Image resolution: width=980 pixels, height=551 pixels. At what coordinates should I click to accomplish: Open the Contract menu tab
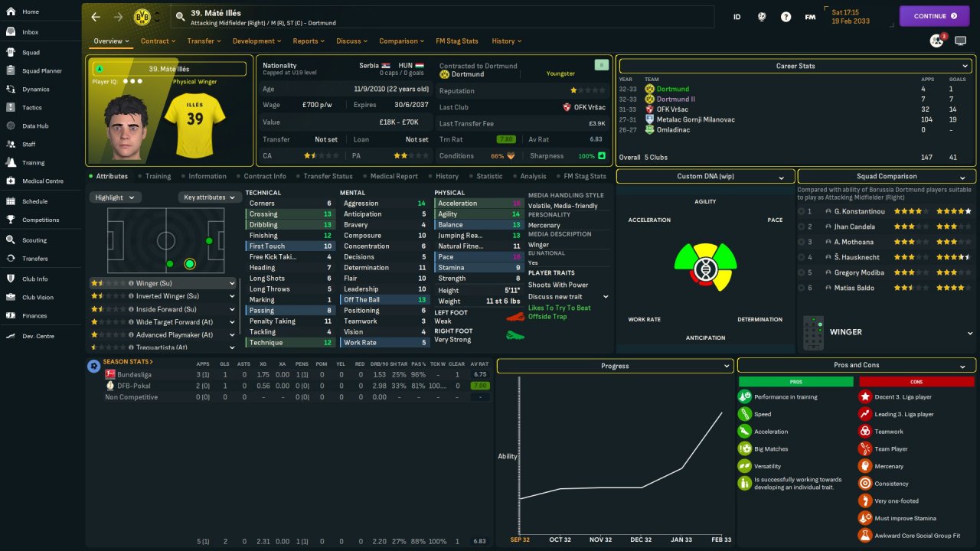[x=158, y=41]
